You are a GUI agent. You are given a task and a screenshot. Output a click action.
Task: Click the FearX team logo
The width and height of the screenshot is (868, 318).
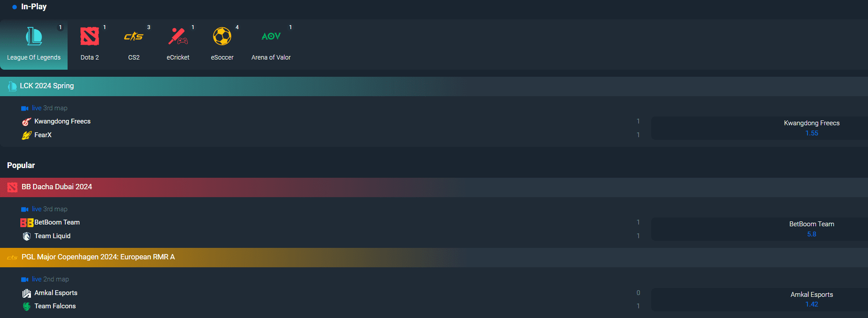(x=27, y=135)
